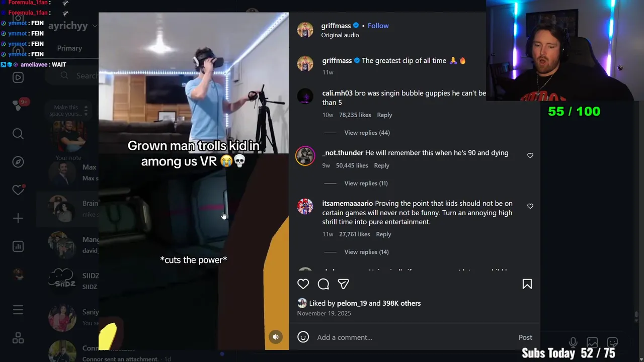Image resolution: width=644 pixels, height=362 pixels.
Task: Open the hamburger More menu in the sidebar
Action: 18,310
